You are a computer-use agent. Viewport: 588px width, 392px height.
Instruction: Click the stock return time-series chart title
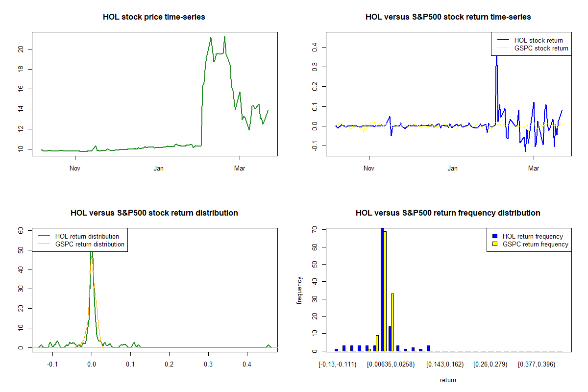point(448,17)
